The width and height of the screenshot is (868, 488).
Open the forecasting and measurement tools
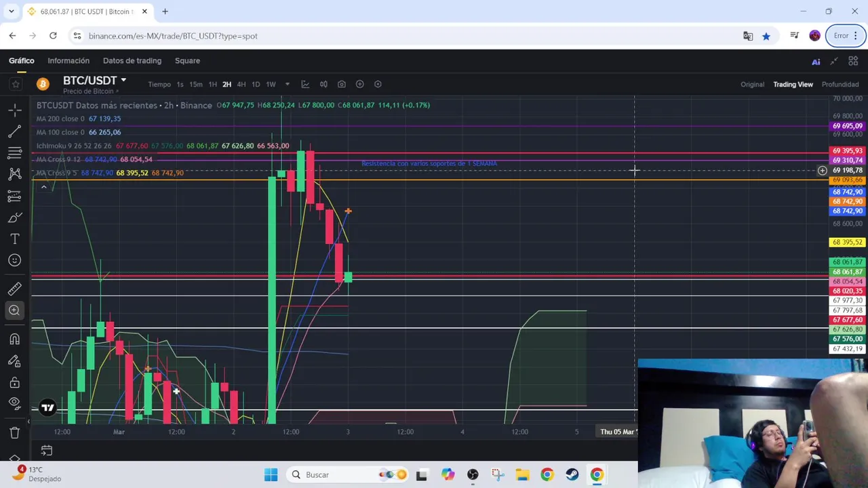click(x=15, y=196)
